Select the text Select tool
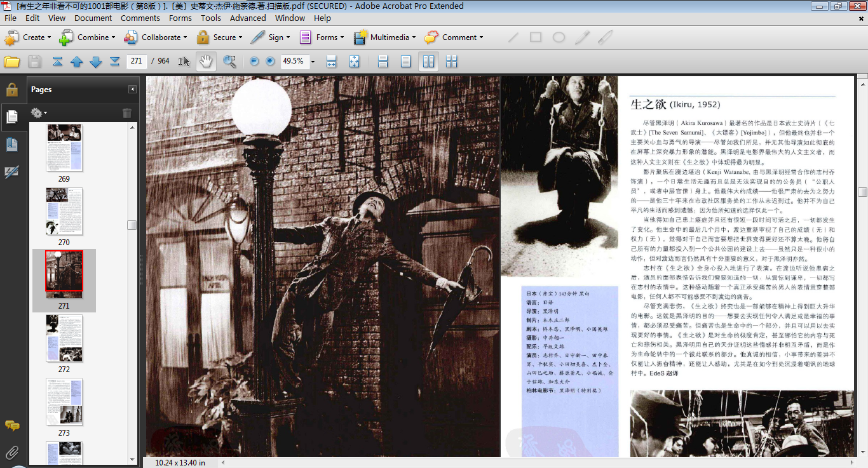Viewport: 868px width, 468px height. click(x=184, y=62)
